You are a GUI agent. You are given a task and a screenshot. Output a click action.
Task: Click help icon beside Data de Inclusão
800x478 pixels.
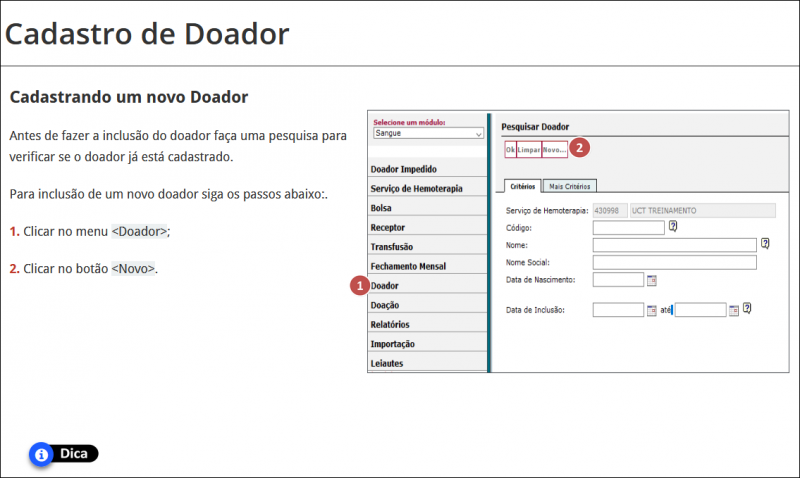pyautogui.click(x=747, y=308)
